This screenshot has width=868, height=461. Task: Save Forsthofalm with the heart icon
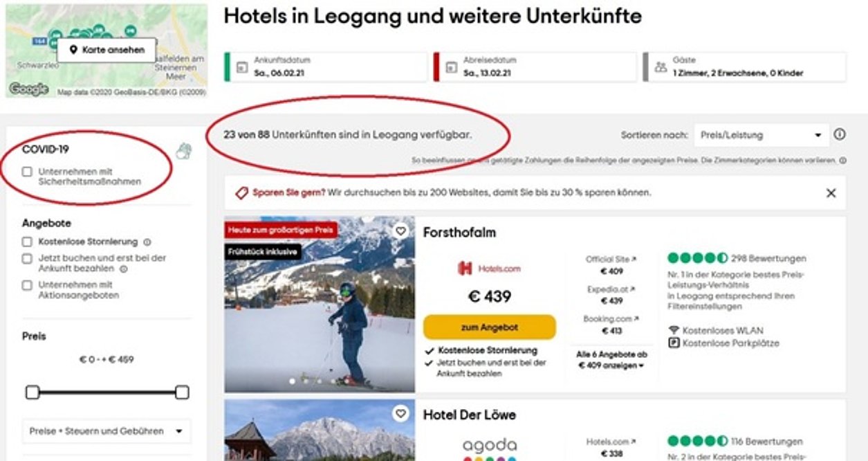point(400,231)
